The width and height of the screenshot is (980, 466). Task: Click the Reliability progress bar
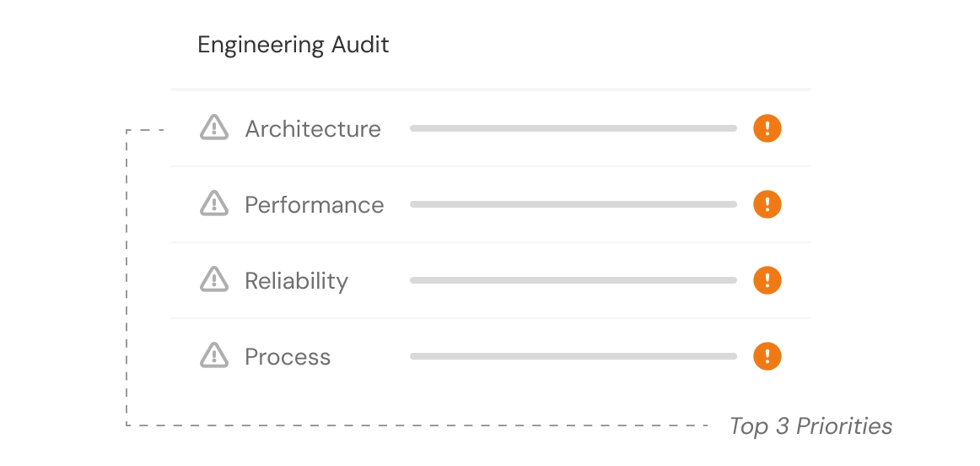click(573, 280)
